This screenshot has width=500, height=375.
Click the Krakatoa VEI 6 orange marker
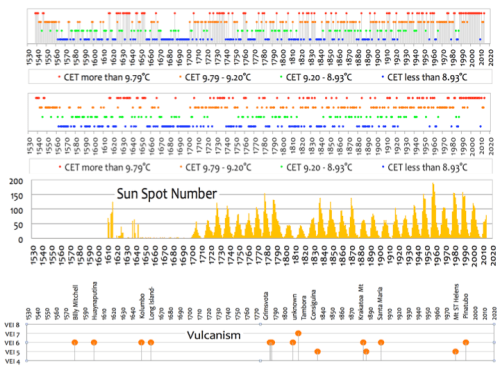(x=363, y=342)
